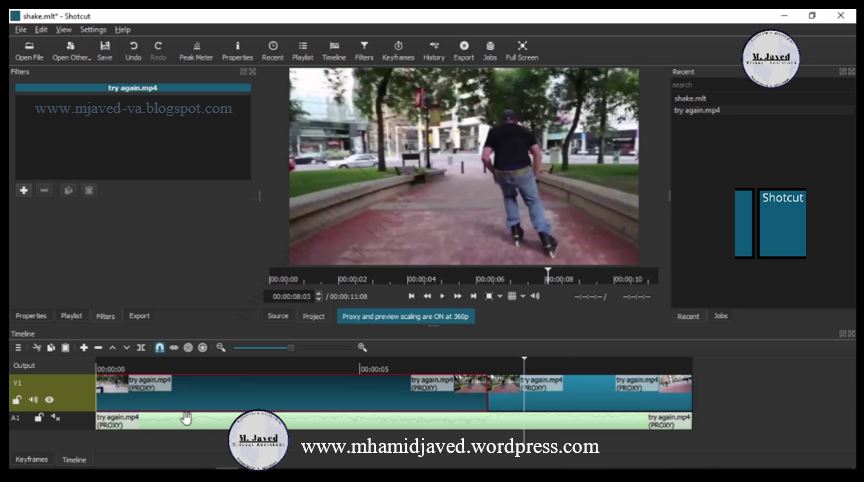
Task: Add a filter with the plus button
Action: [24, 190]
